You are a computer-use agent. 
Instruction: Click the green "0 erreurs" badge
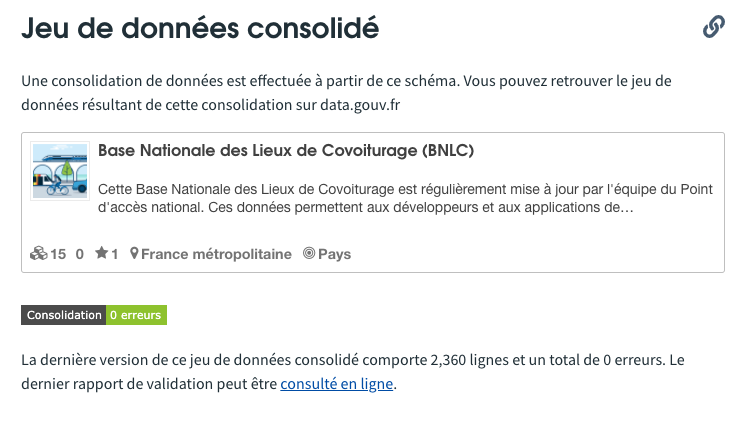pos(136,315)
